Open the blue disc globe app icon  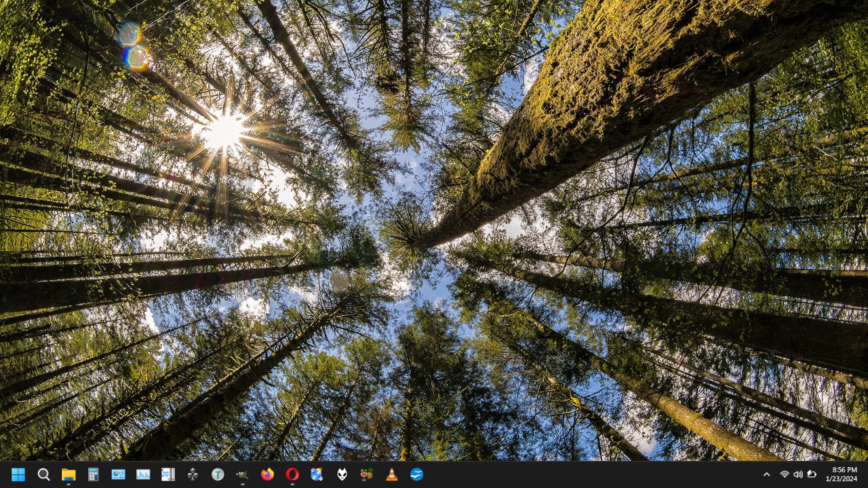tap(317, 474)
